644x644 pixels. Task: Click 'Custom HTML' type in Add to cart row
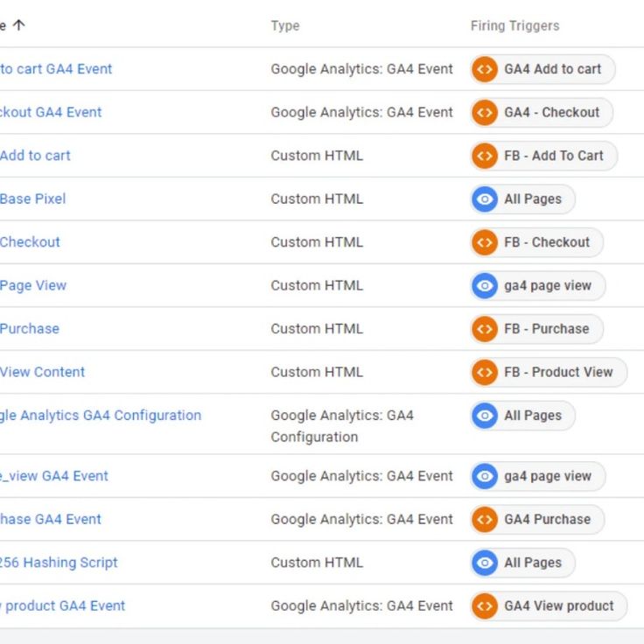click(x=317, y=156)
